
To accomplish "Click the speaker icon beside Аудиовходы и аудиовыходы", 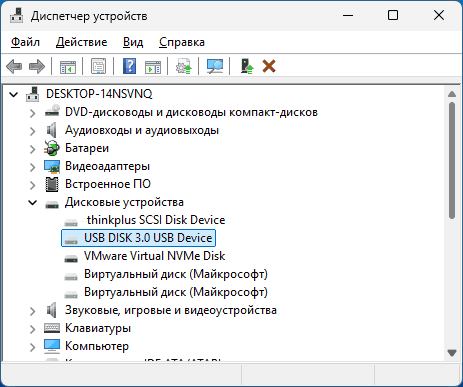I will (x=52, y=130).
